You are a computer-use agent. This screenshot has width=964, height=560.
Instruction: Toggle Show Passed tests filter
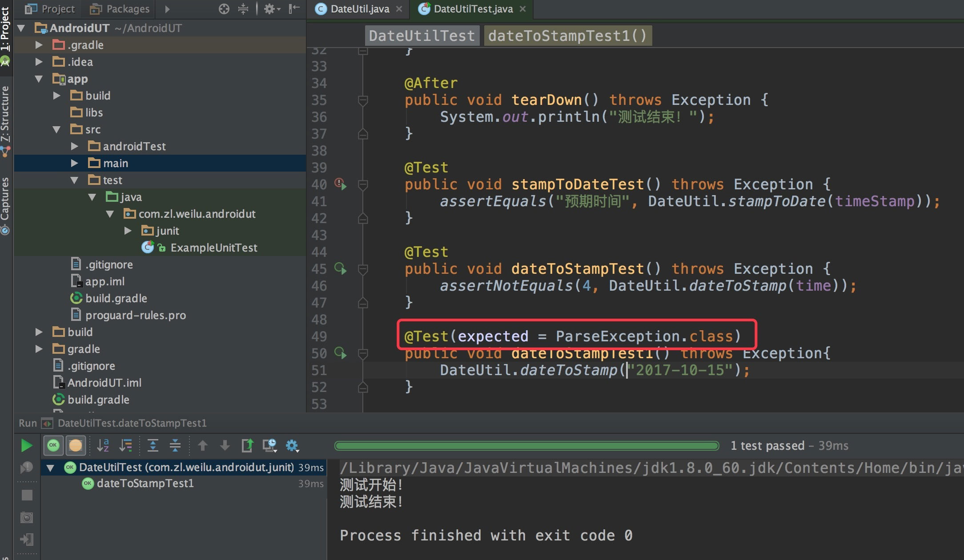(53, 445)
